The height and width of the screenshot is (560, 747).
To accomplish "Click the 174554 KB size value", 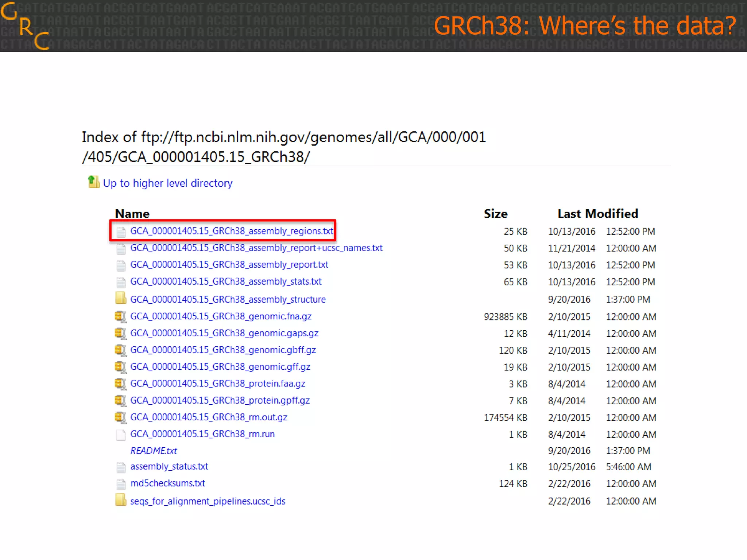I will tap(506, 418).
